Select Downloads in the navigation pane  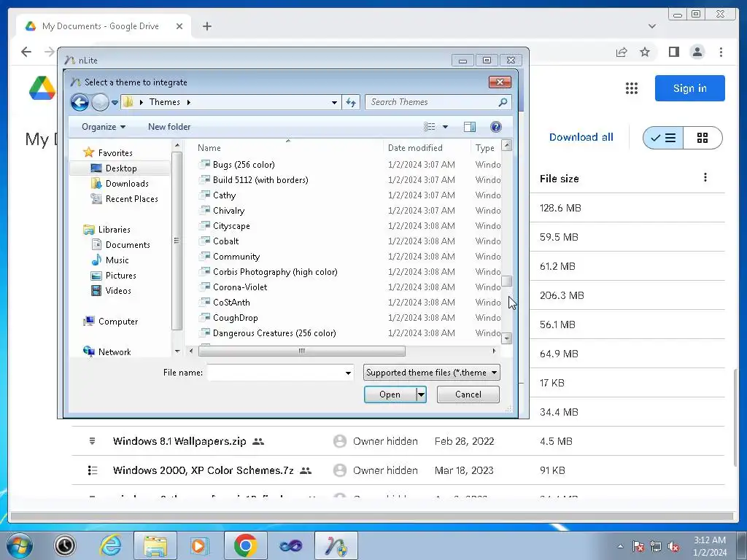126,183
